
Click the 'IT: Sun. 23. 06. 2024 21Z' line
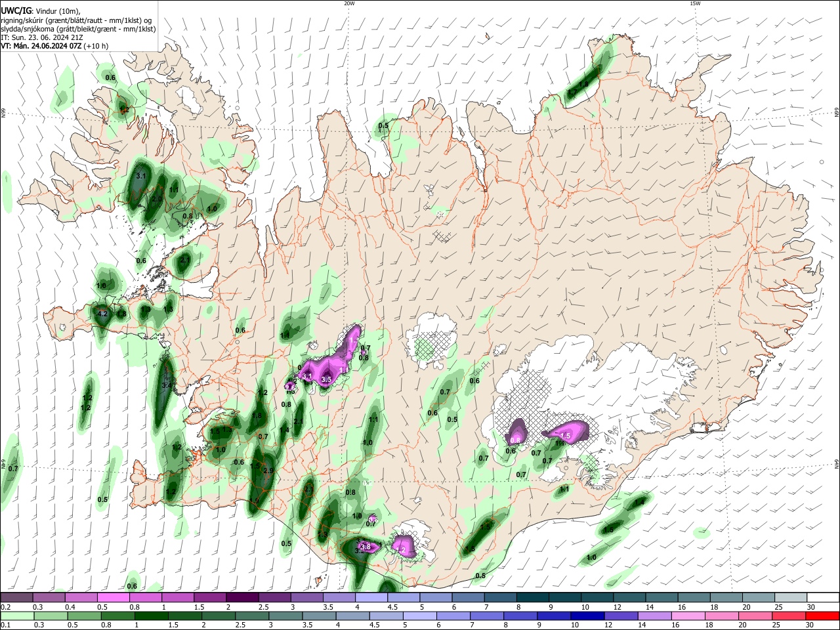[41, 37]
